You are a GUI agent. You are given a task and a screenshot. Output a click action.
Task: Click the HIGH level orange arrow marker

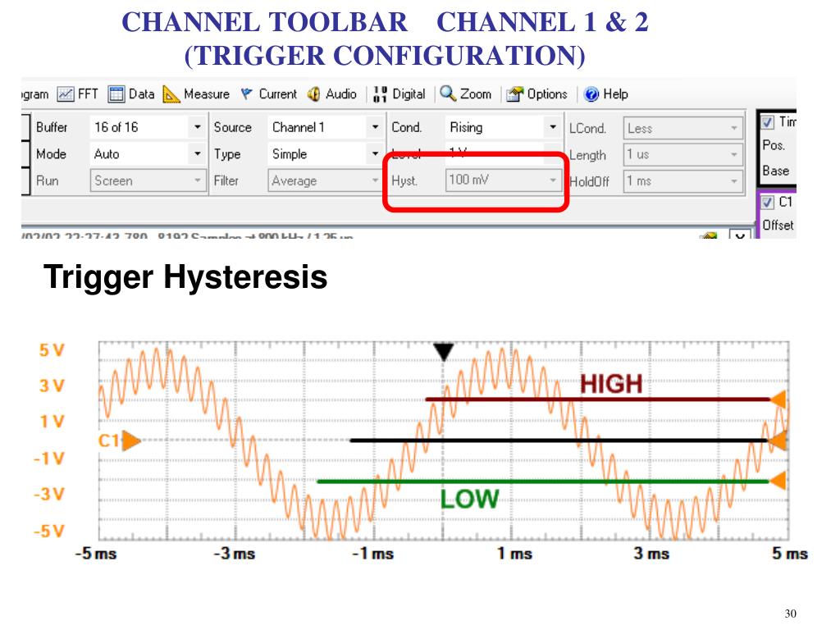779,399
